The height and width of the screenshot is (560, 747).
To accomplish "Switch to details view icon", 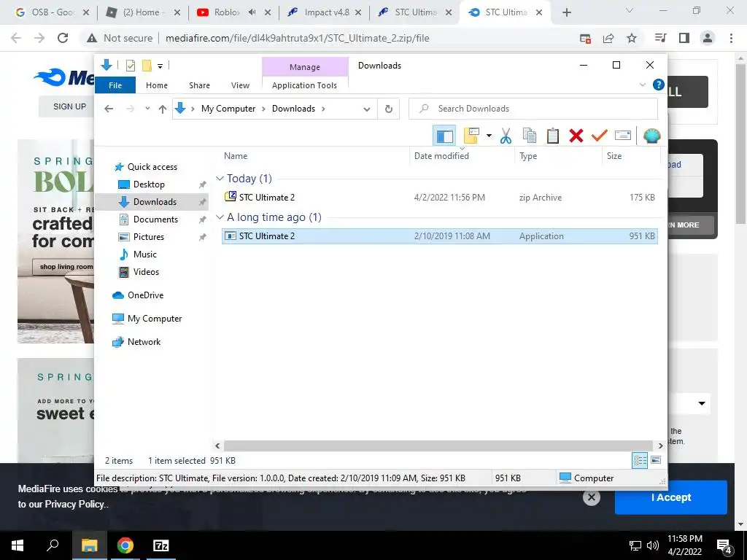I will pos(640,460).
